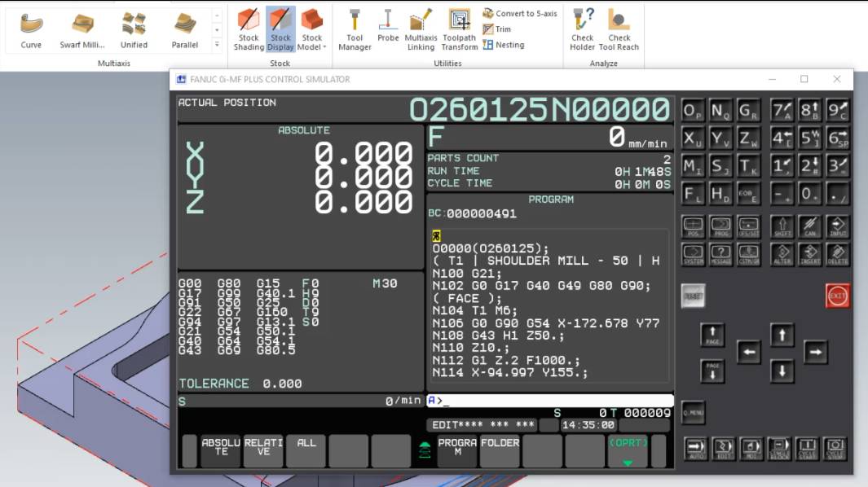This screenshot has width=868, height=487.
Task: Click the RELATIVE soft key
Action: pyautogui.click(x=263, y=450)
